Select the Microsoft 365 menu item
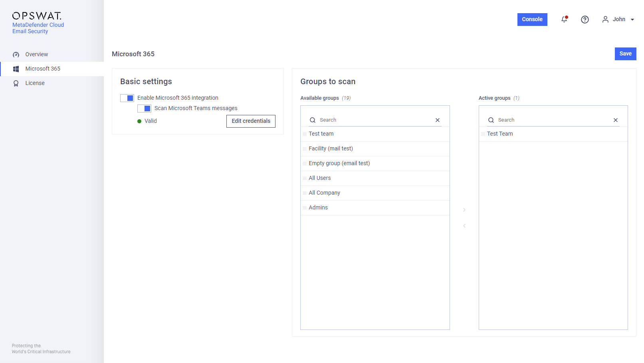Image resolution: width=644 pixels, height=363 pixels. (x=52, y=69)
